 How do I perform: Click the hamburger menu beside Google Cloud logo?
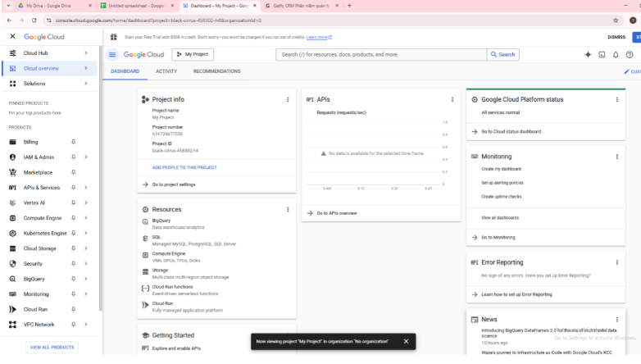[112, 55]
